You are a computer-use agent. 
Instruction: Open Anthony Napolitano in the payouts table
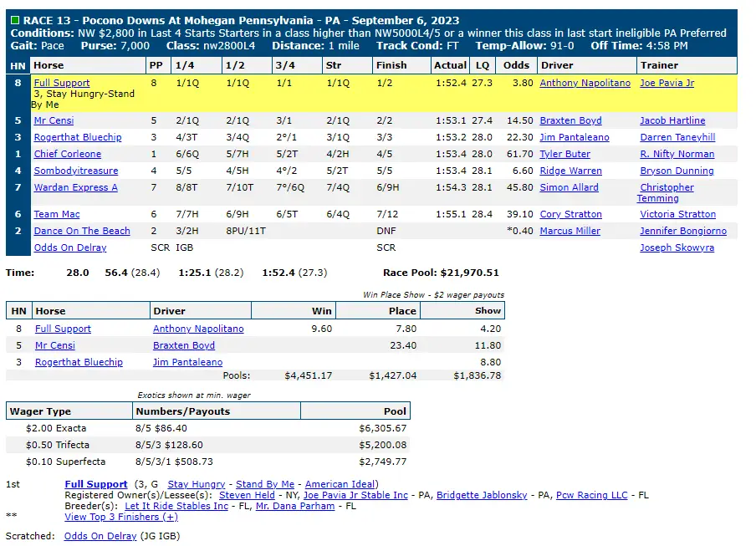coord(198,329)
